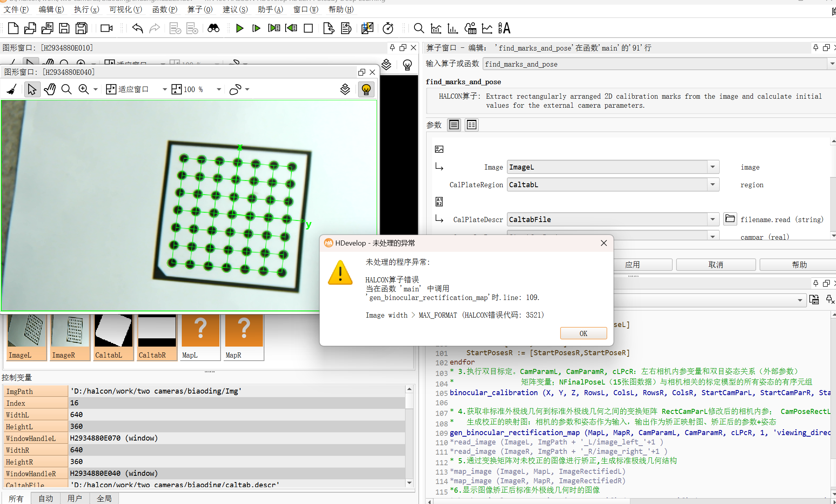Click the zoom-in tool in E040
The width and height of the screenshot is (836, 504).
(83, 90)
